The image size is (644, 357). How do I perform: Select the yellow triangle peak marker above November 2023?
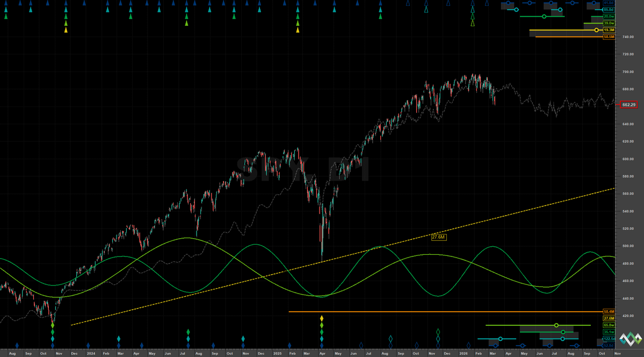coord(66,30)
